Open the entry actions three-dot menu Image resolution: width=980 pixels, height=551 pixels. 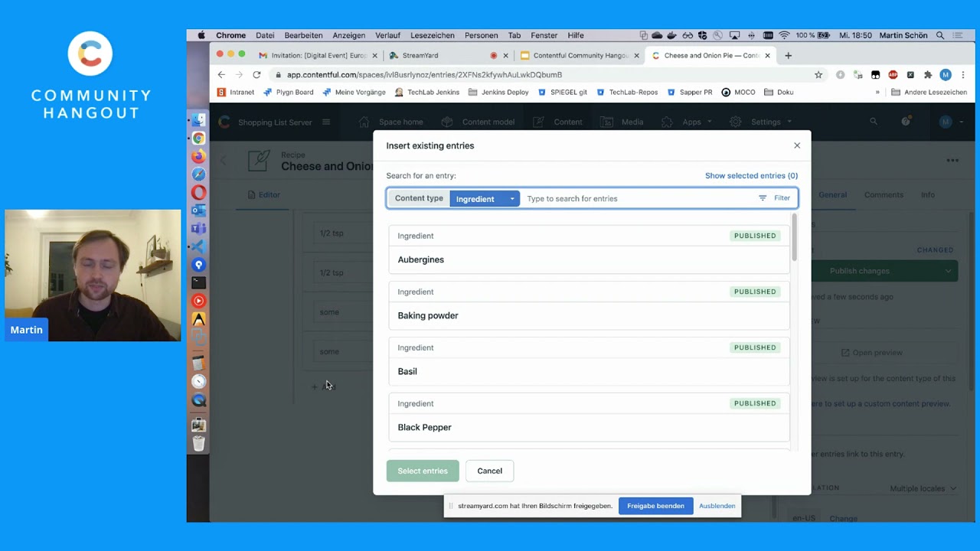pyautogui.click(x=952, y=161)
